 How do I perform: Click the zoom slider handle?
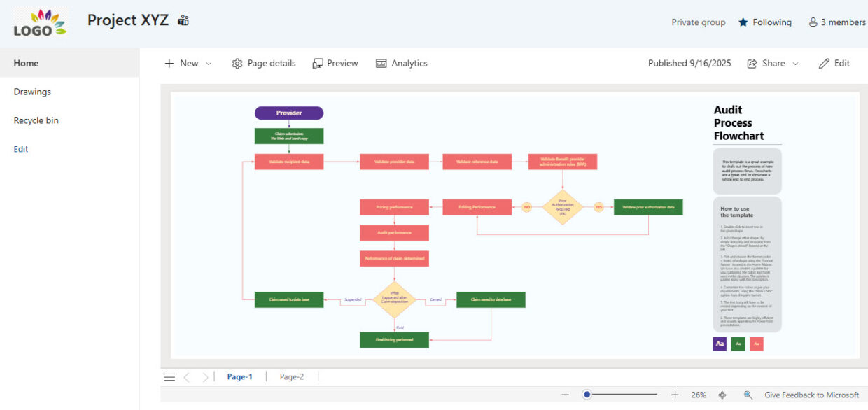(587, 395)
